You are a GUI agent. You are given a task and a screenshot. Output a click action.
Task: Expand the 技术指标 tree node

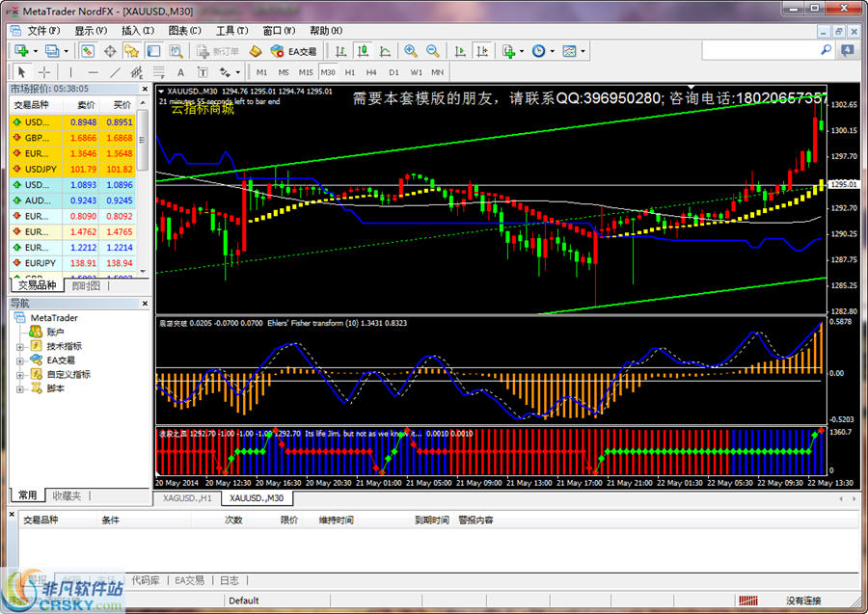tap(20, 347)
